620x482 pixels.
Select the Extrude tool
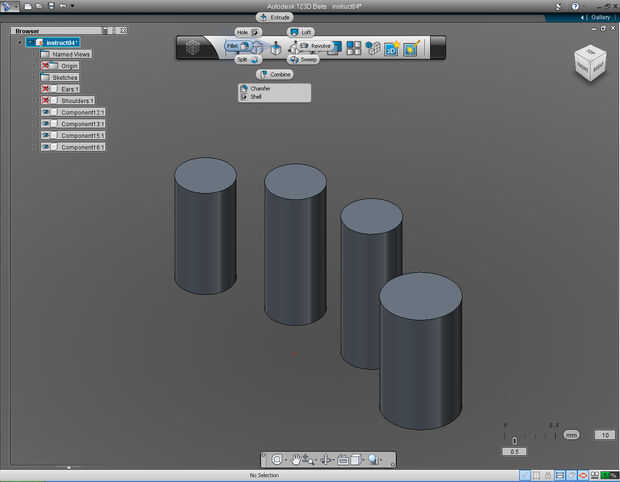click(275, 17)
